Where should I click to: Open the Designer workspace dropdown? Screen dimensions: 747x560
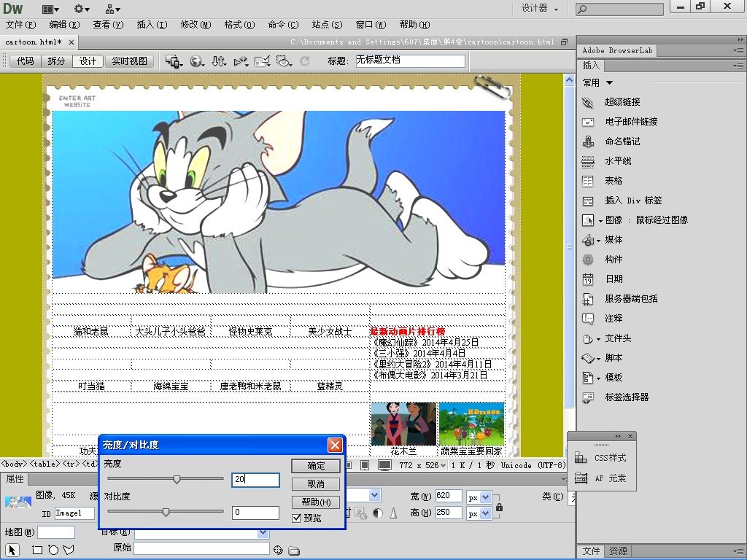[540, 9]
